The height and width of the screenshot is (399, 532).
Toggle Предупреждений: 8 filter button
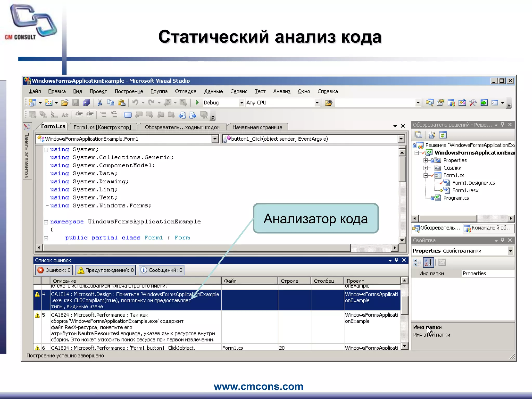pyautogui.click(x=106, y=270)
